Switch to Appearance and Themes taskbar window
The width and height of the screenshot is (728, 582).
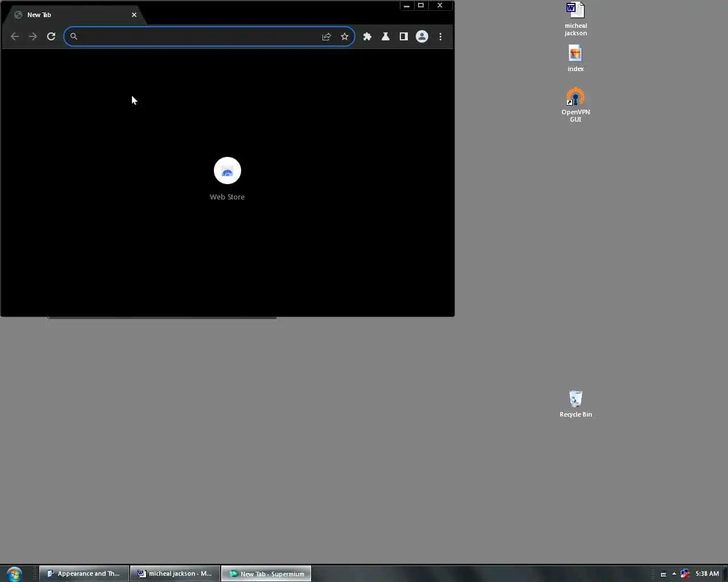point(84,573)
